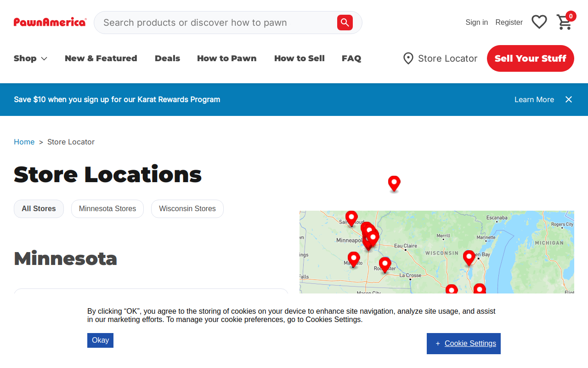The height and width of the screenshot is (368, 588).
Task: Open the FAQ page
Action: pos(351,58)
